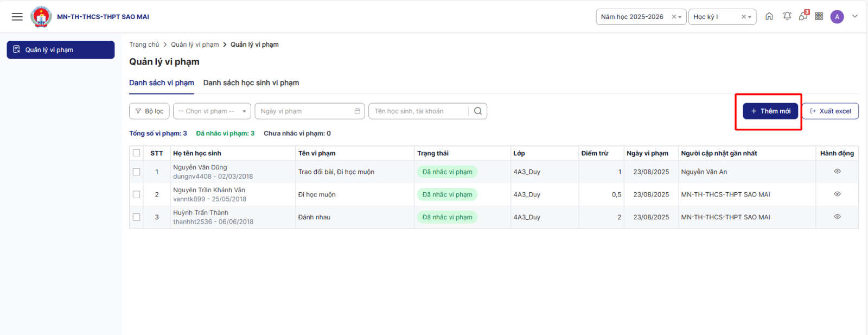The height and width of the screenshot is (335, 868).
Task: Toggle the select-all header checkbox
Action: pyautogui.click(x=137, y=153)
